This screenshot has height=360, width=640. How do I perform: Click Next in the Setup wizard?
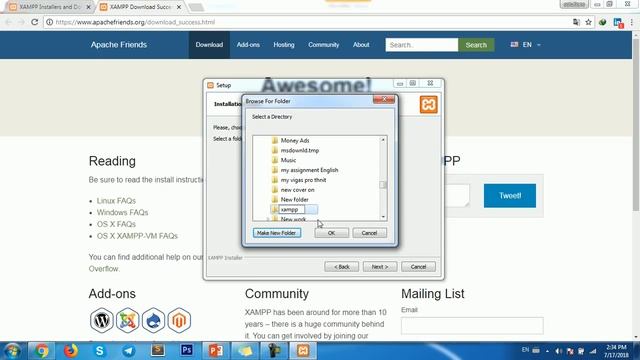tap(380, 267)
